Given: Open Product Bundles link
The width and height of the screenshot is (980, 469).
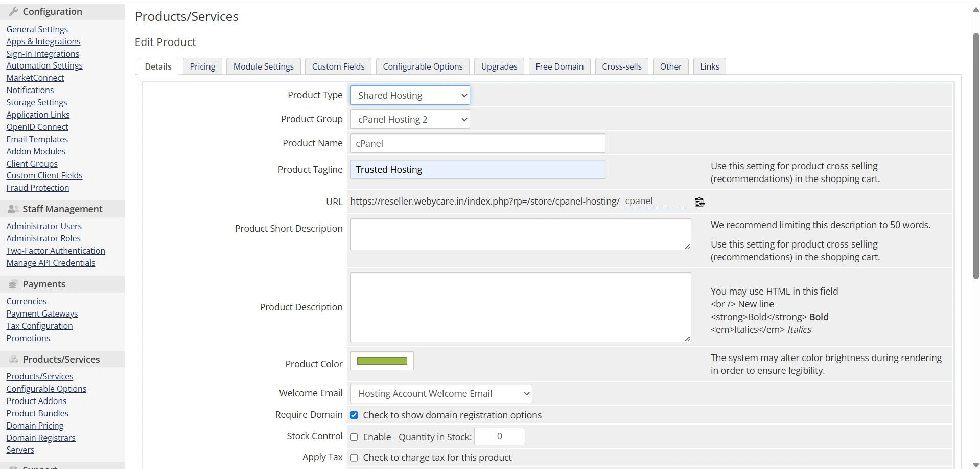Looking at the screenshot, I should point(37,413).
